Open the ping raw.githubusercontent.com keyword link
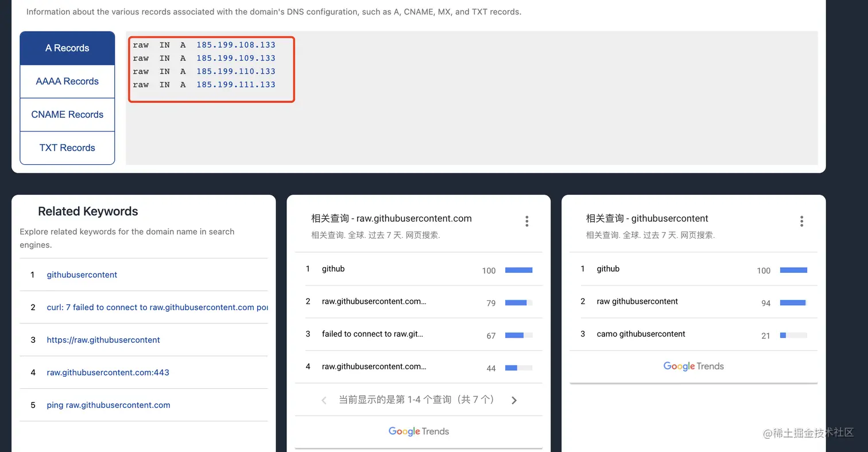Image resolution: width=868 pixels, height=452 pixels. [108, 405]
